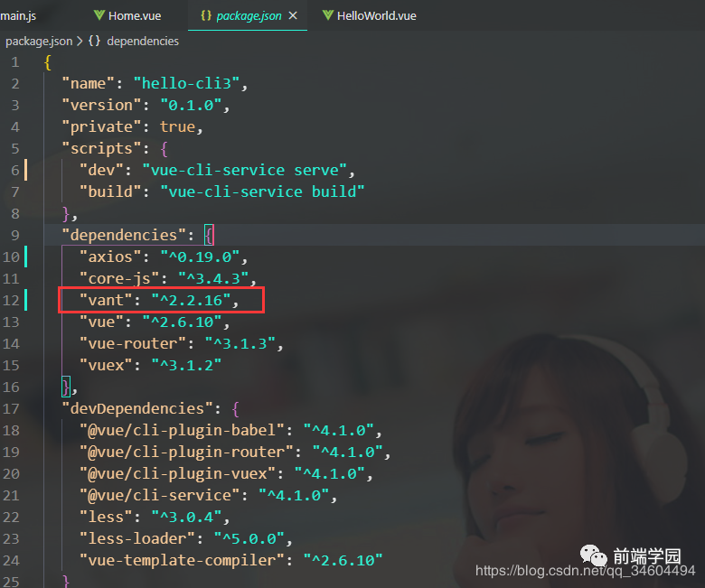Click the Vue icon on Home.vue tab
Screen dimensions: 705x588
click(99, 16)
